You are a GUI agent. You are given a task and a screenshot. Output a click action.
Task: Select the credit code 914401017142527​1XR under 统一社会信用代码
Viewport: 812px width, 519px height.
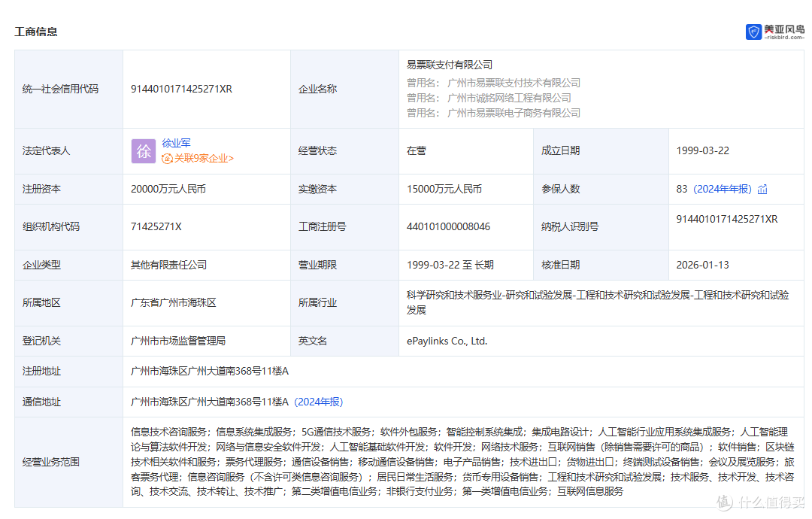(x=181, y=89)
